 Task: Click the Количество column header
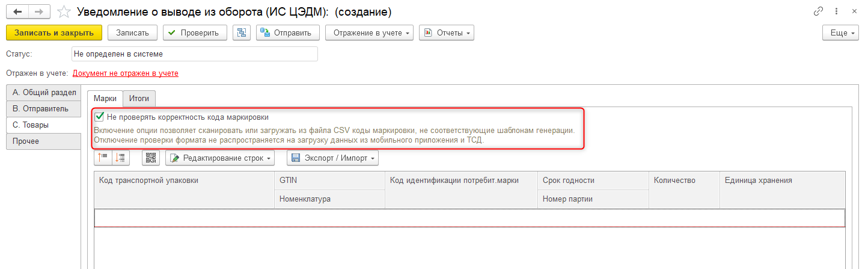(x=684, y=190)
